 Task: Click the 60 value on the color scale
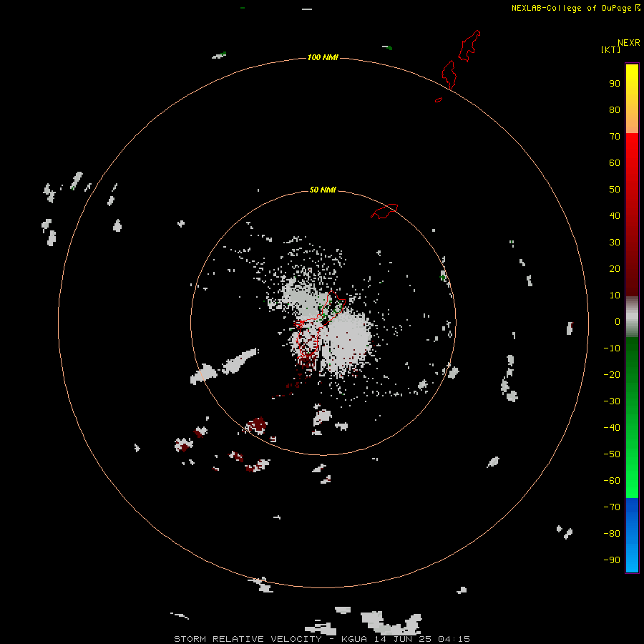point(615,163)
